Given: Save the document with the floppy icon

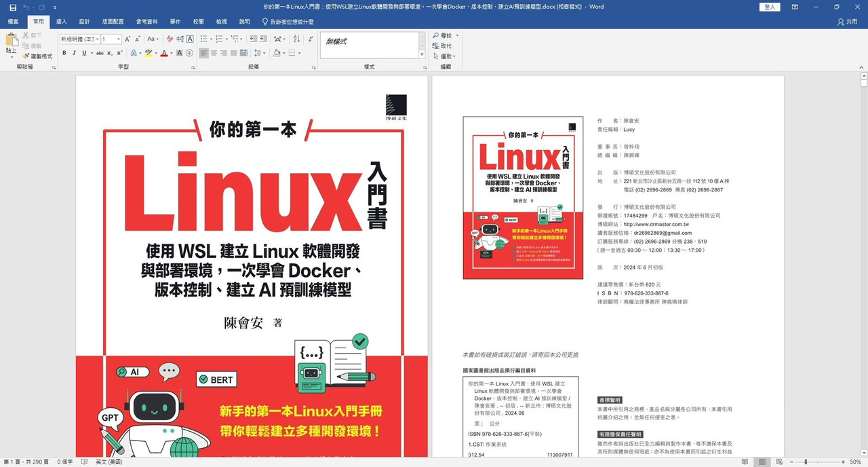Looking at the screenshot, I should [x=13, y=7].
